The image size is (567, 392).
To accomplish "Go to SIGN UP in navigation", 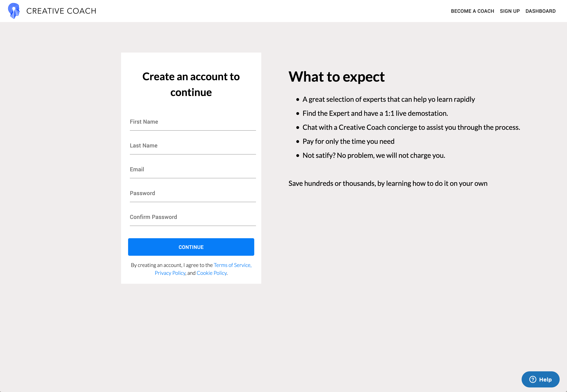I will [x=510, y=11].
